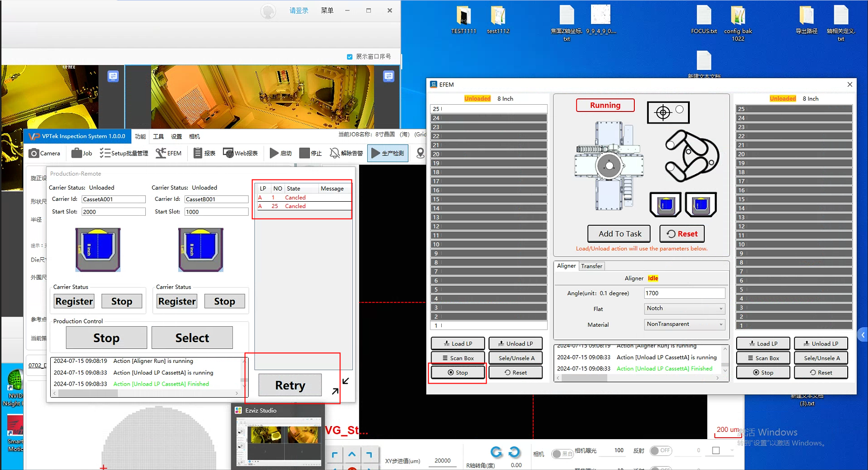Click the 解除告警 alarm clear icon
The width and height of the screenshot is (868, 470).
(335, 153)
